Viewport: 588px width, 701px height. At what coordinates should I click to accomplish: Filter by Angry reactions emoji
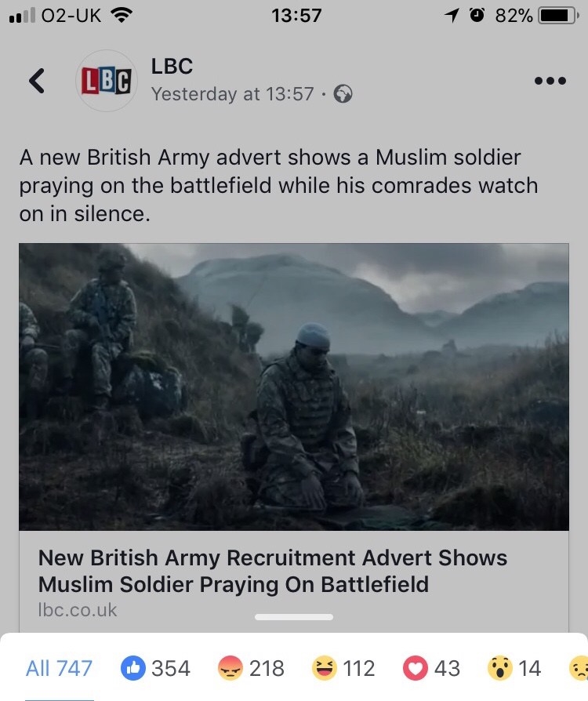tap(230, 668)
